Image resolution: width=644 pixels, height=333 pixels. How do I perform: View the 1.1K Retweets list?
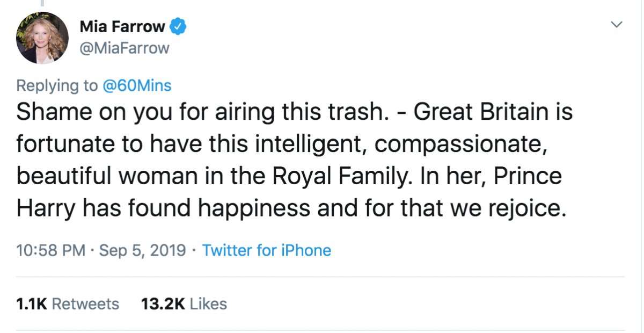(x=68, y=304)
